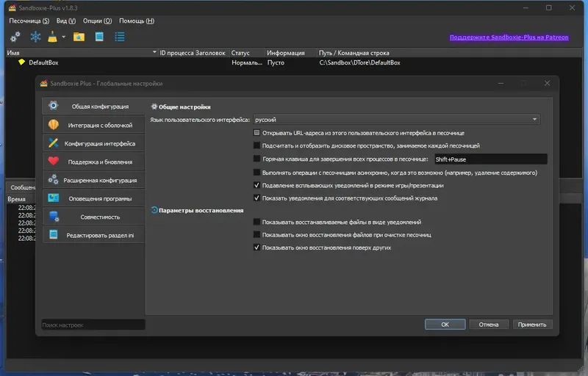Image resolution: width=588 pixels, height=376 pixels.
Task: Open the interface language русский dropdown
Action: tap(397, 120)
